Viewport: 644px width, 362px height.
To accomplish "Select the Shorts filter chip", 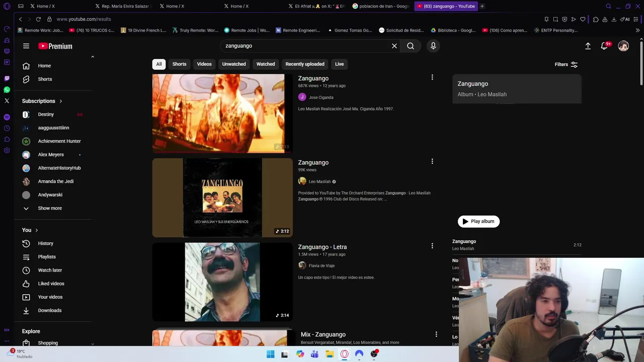I will (x=179, y=64).
